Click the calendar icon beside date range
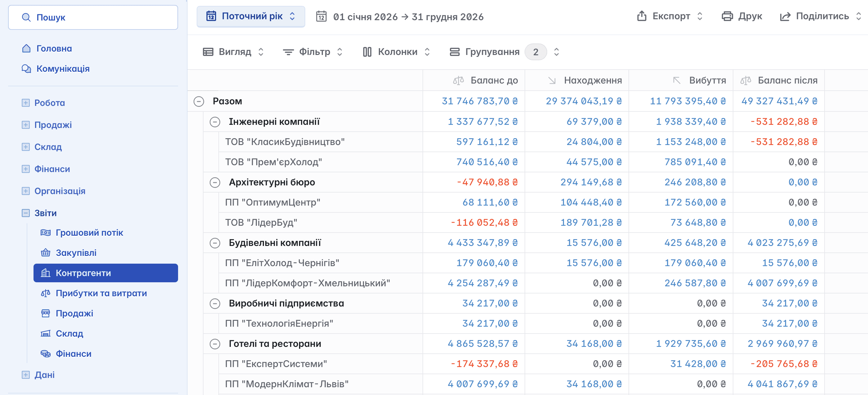Screen dimensions: 868x395 pos(321,16)
